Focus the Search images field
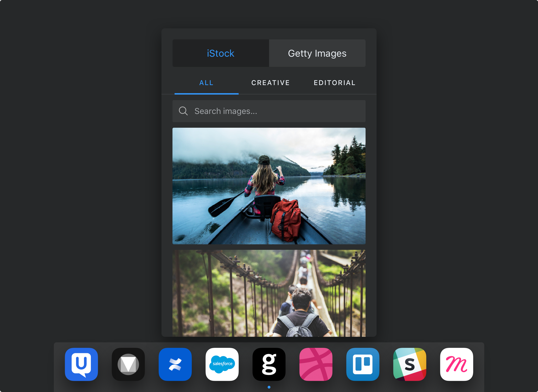The image size is (538, 392). click(x=275, y=111)
